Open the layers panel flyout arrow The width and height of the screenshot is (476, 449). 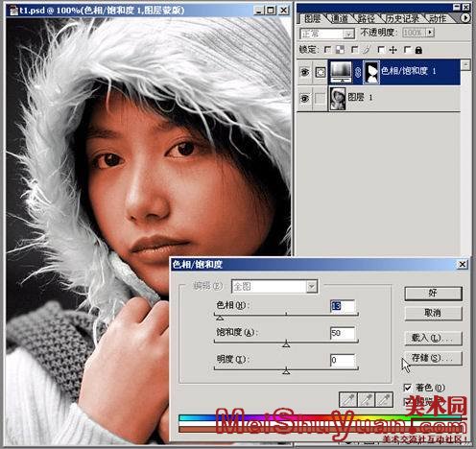point(465,18)
